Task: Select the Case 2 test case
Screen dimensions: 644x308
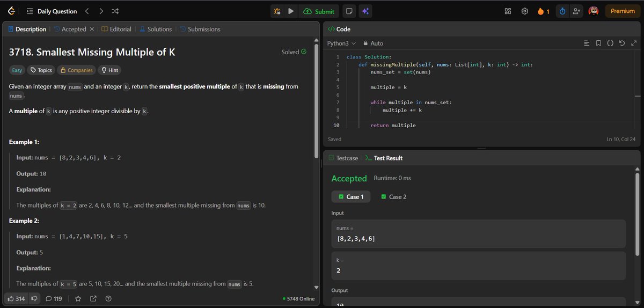Action: (393, 197)
